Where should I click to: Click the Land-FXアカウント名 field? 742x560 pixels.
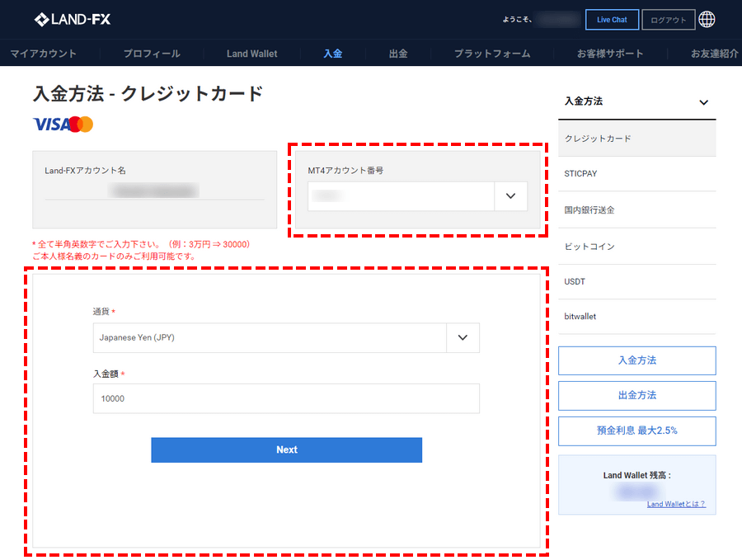[x=154, y=191]
